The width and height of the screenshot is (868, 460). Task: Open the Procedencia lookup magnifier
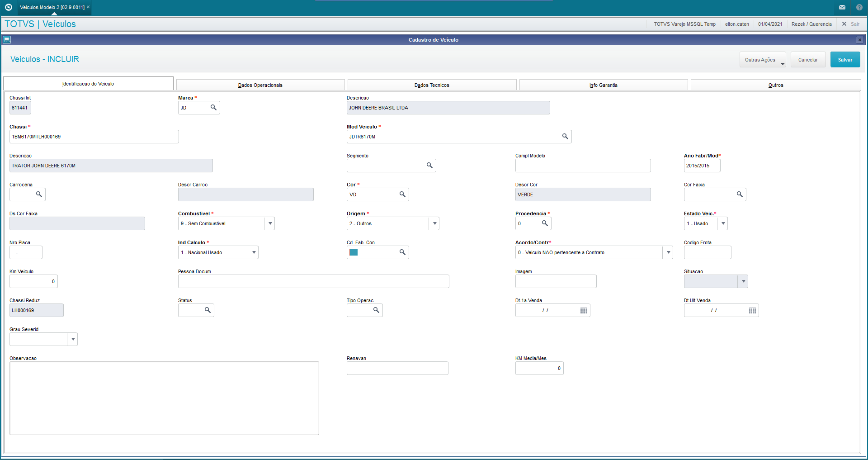point(545,223)
